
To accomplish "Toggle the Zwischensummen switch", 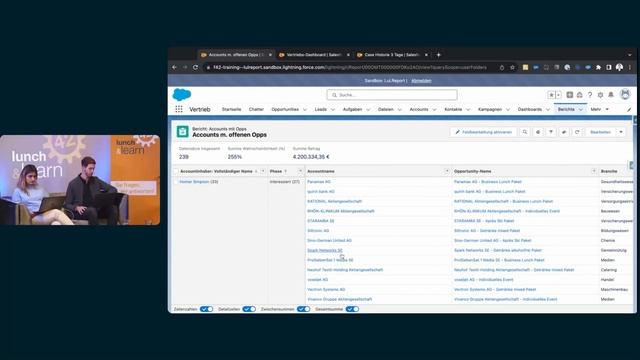I will [x=303, y=309].
